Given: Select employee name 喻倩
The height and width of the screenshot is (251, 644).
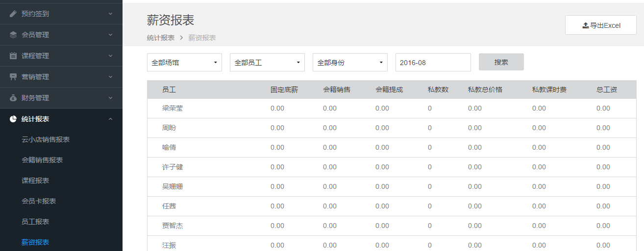Looking at the screenshot, I should [x=169, y=147].
